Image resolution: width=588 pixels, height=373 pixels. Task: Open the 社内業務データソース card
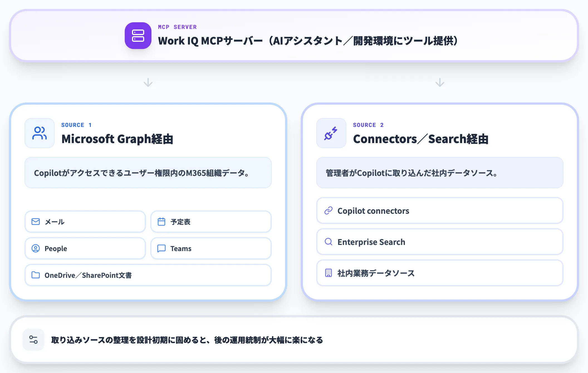tap(440, 273)
